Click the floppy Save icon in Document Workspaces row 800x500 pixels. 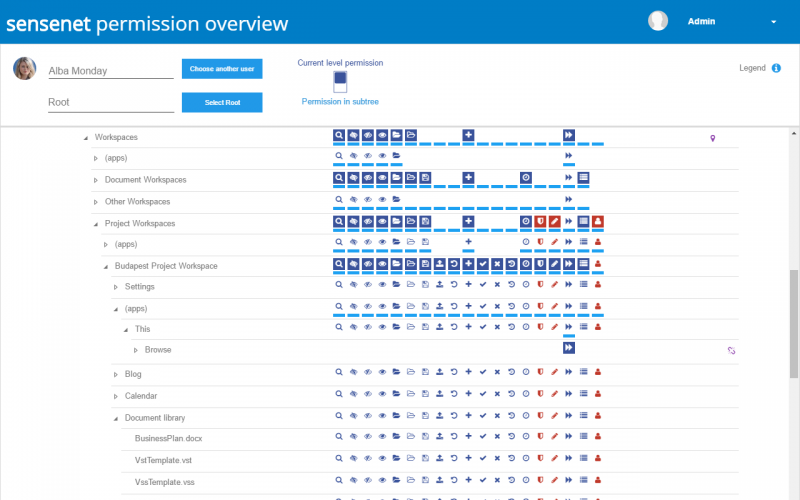426,178
